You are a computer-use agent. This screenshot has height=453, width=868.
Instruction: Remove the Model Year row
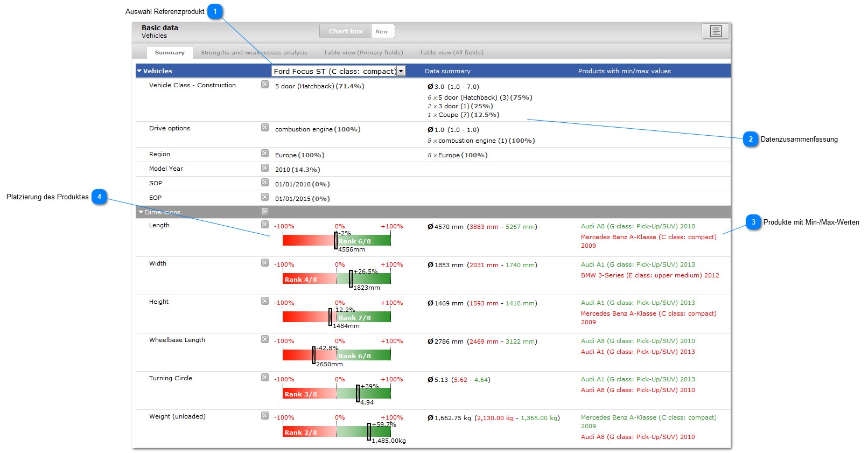pyautogui.click(x=265, y=168)
